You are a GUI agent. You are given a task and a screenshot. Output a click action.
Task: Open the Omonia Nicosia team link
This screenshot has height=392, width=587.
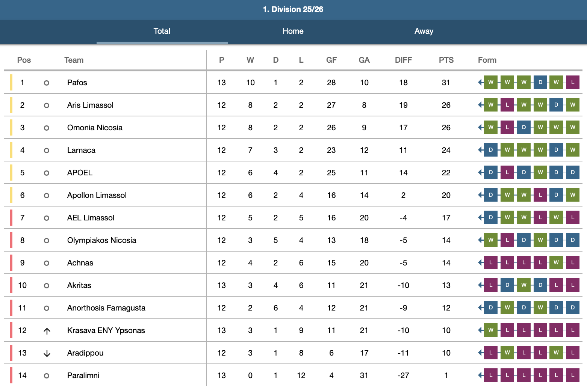[x=95, y=128]
